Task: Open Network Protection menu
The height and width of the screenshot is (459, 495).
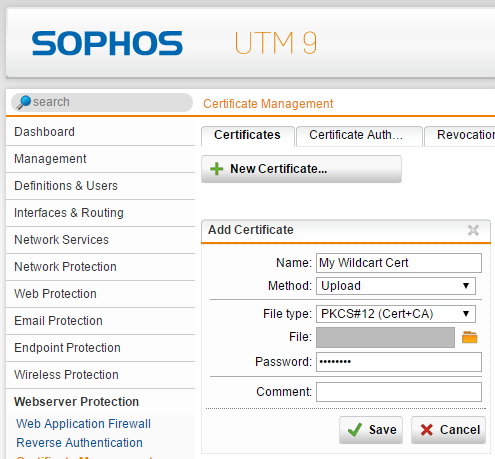Action: (100, 267)
